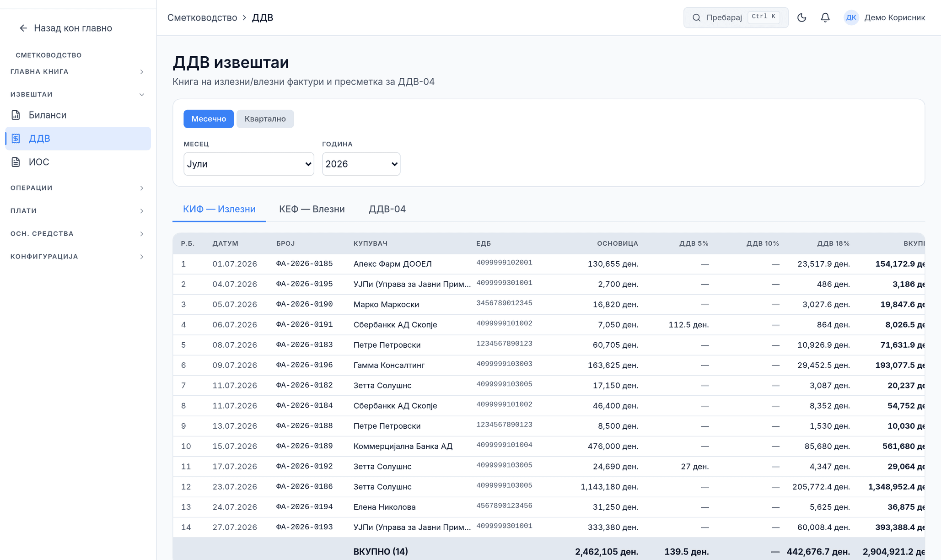Click invoice number ФА-2026-0191

304,324
